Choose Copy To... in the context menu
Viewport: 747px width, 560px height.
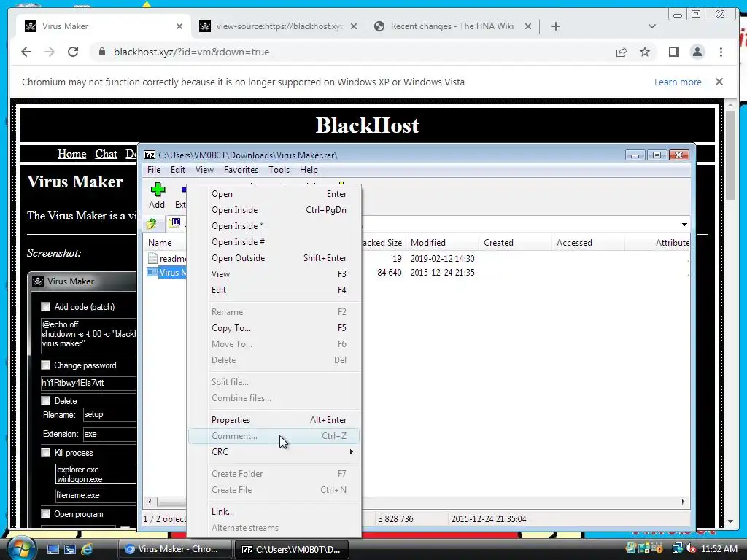click(x=274, y=328)
